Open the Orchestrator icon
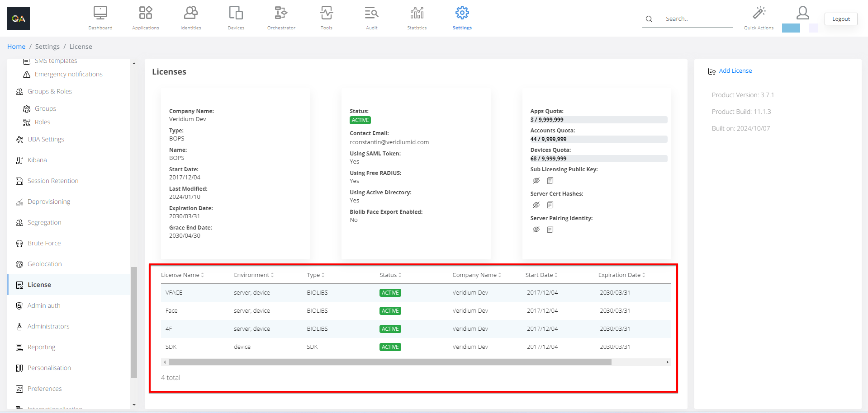 pos(281,13)
